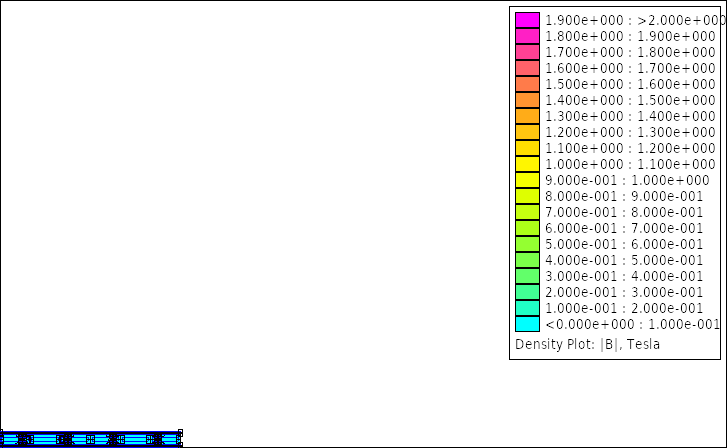Viewport: 727px width, 448px height.
Task: Click the swatch beside 5.000e-001 : 6.000e-001
Action: [x=527, y=244]
